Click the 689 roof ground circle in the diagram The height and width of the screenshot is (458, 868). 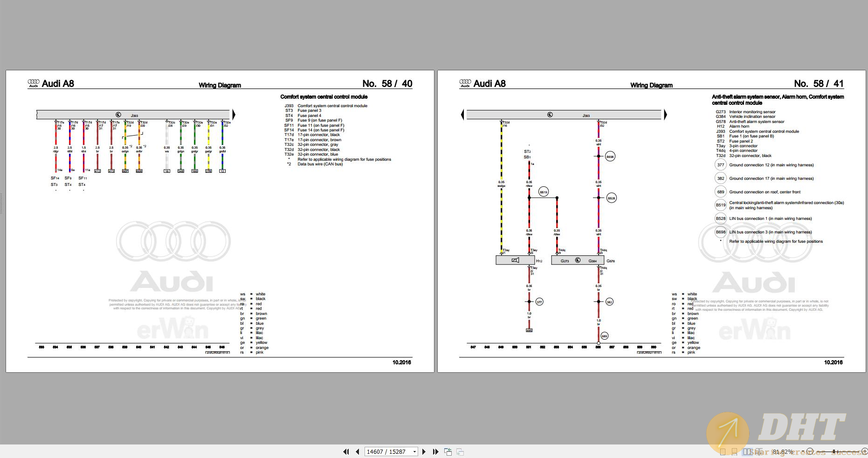pyautogui.click(x=604, y=336)
